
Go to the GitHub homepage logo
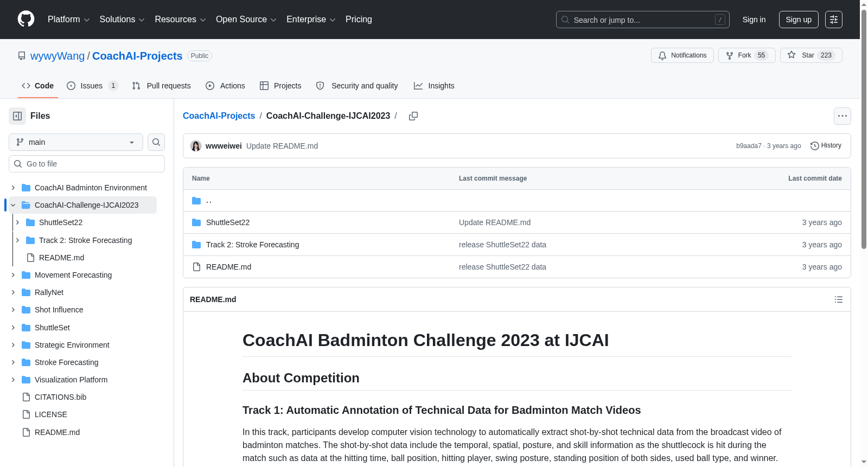[26, 20]
